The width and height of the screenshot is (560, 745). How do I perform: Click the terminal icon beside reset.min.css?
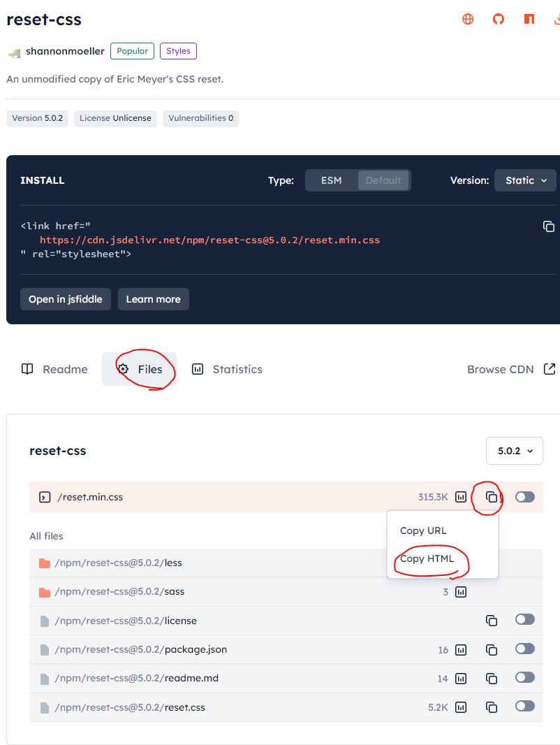pyautogui.click(x=45, y=498)
